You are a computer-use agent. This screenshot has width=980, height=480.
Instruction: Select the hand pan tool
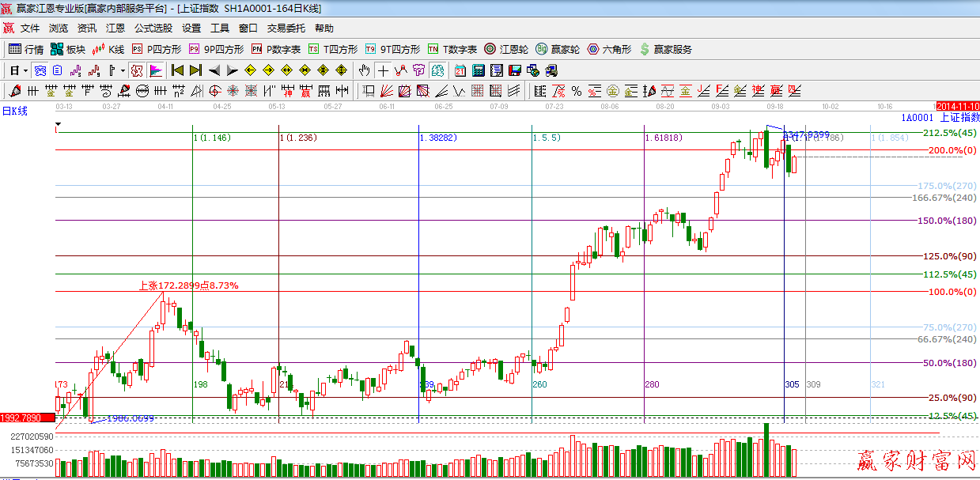click(364, 70)
